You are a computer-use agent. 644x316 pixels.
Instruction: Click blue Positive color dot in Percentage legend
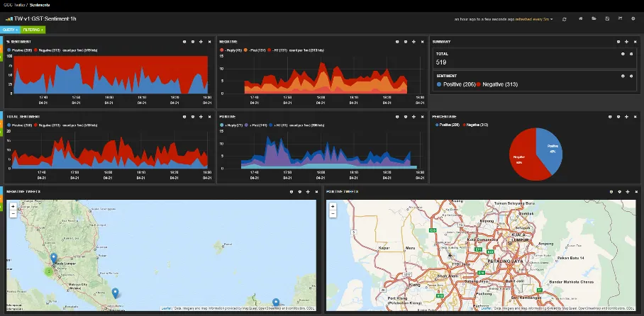[x=437, y=125]
